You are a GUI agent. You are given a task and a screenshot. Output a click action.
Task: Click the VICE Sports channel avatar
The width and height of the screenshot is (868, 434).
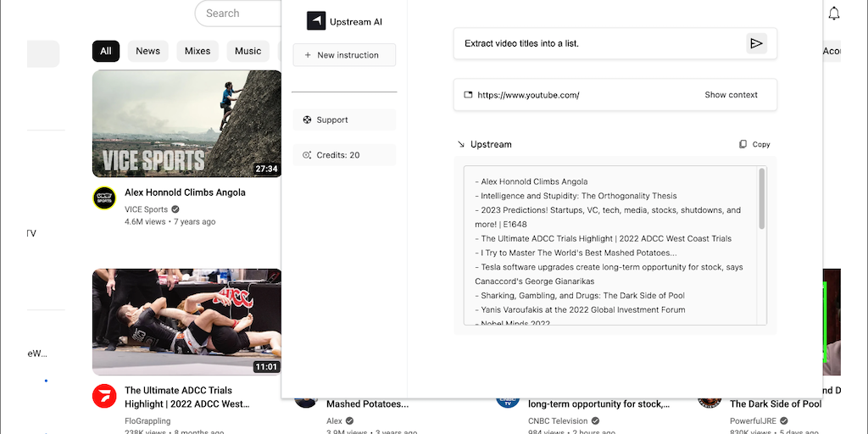pyautogui.click(x=104, y=198)
